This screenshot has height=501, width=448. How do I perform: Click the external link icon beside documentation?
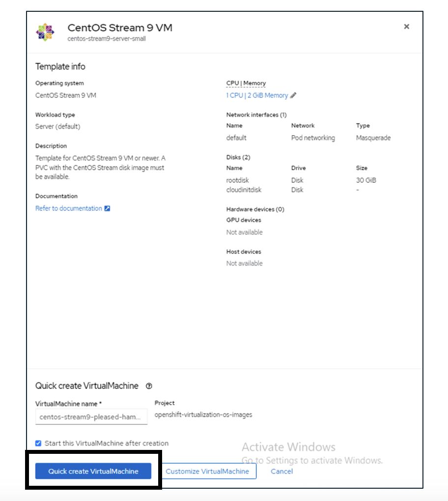[108, 208]
